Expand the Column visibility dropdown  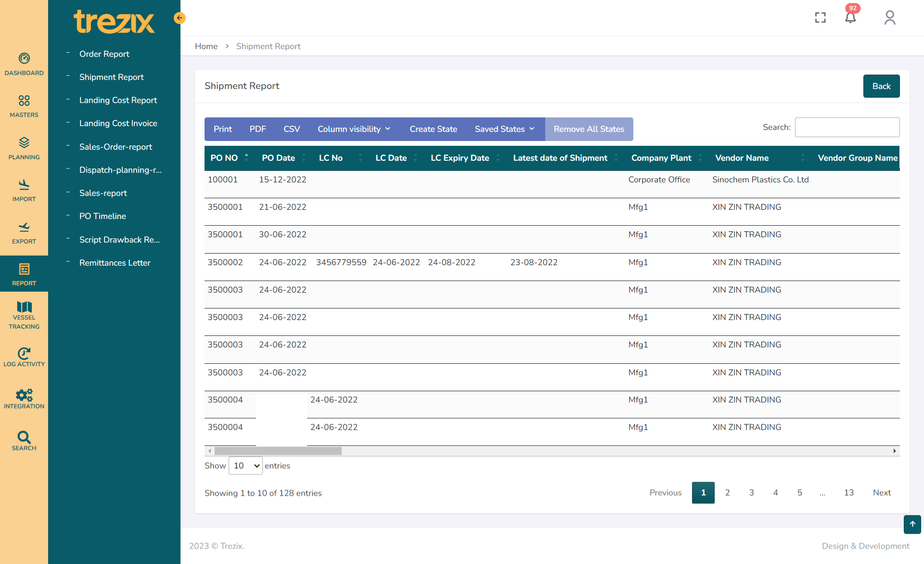point(354,129)
